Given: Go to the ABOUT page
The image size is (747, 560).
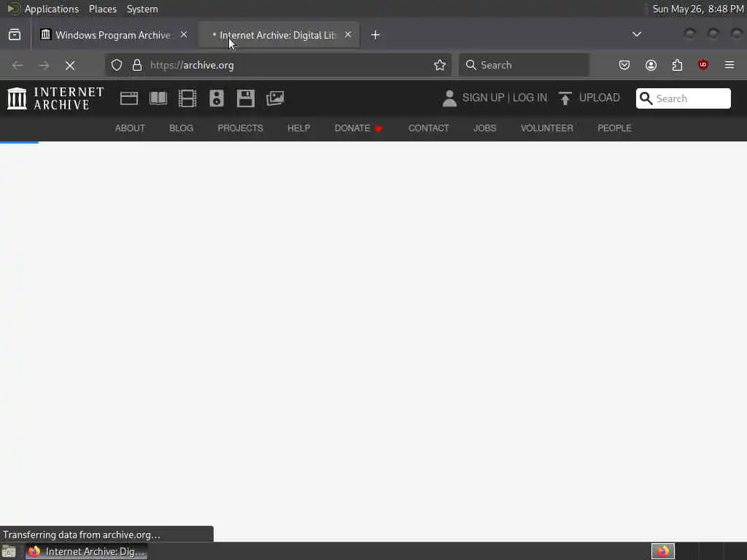Looking at the screenshot, I should pyautogui.click(x=130, y=128).
